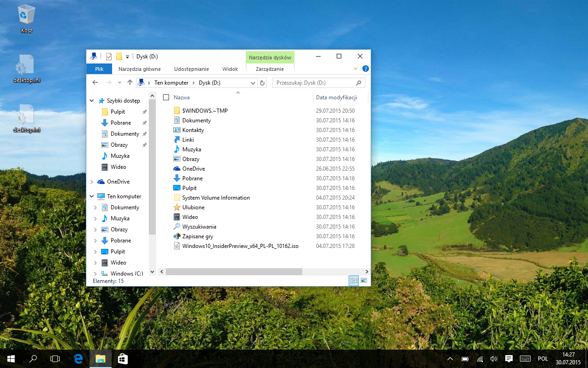Expand the ribbon with the chevron
The height and width of the screenshot is (368, 588).
pyautogui.click(x=356, y=69)
